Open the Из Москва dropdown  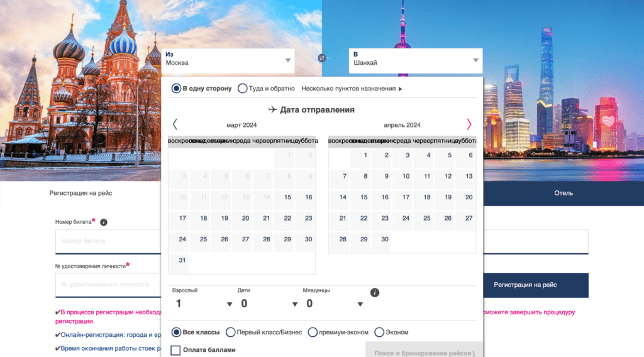pyautogui.click(x=228, y=61)
